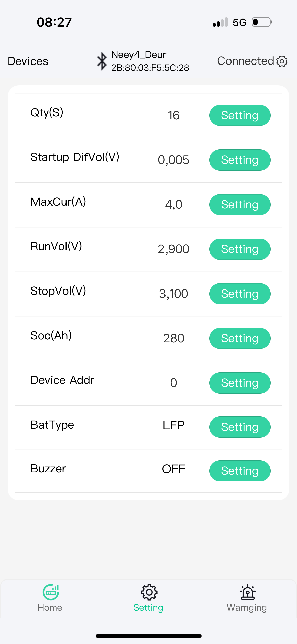
Task: Tap the cellular signal bars icon
Action: [220, 22]
